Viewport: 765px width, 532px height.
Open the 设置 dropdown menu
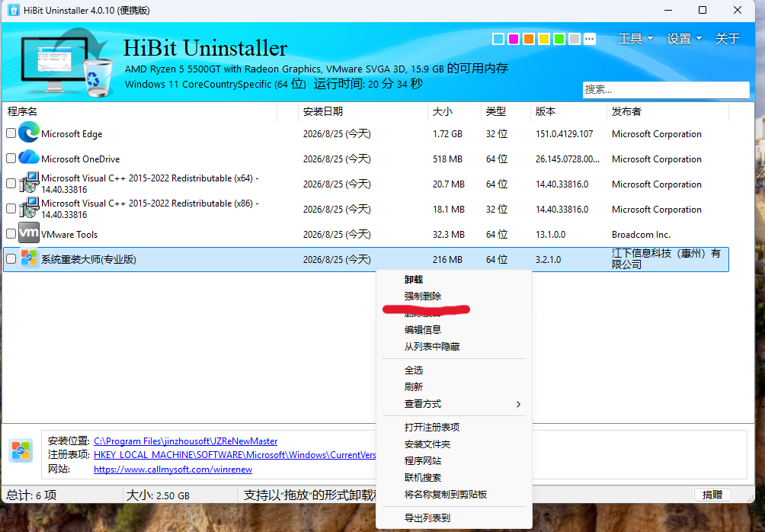[x=684, y=39]
